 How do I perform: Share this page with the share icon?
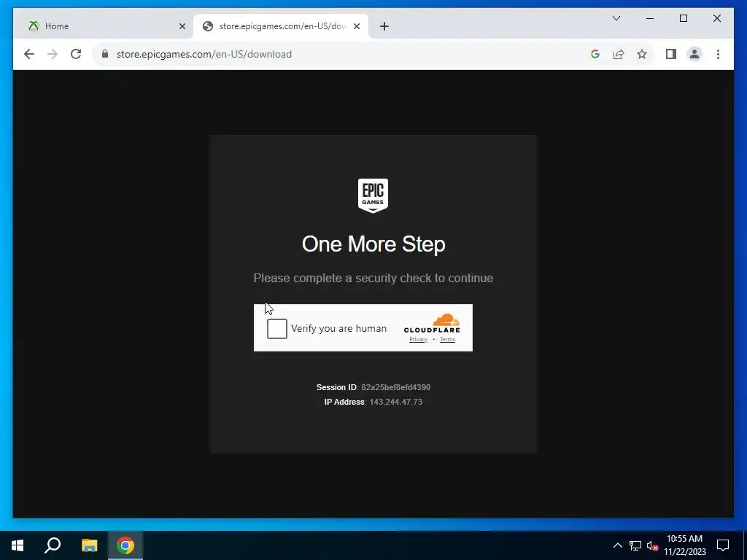[x=619, y=54]
